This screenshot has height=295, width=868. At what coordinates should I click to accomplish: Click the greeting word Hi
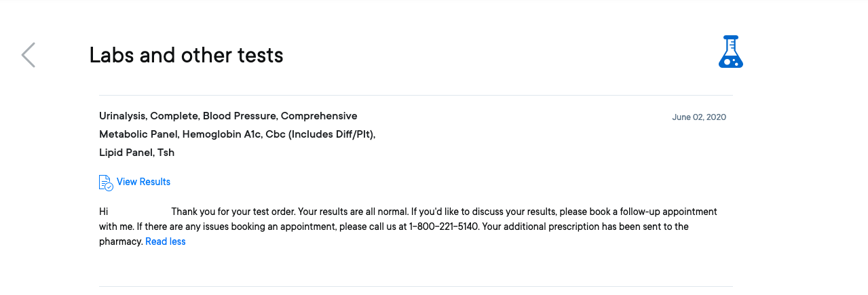104,212
